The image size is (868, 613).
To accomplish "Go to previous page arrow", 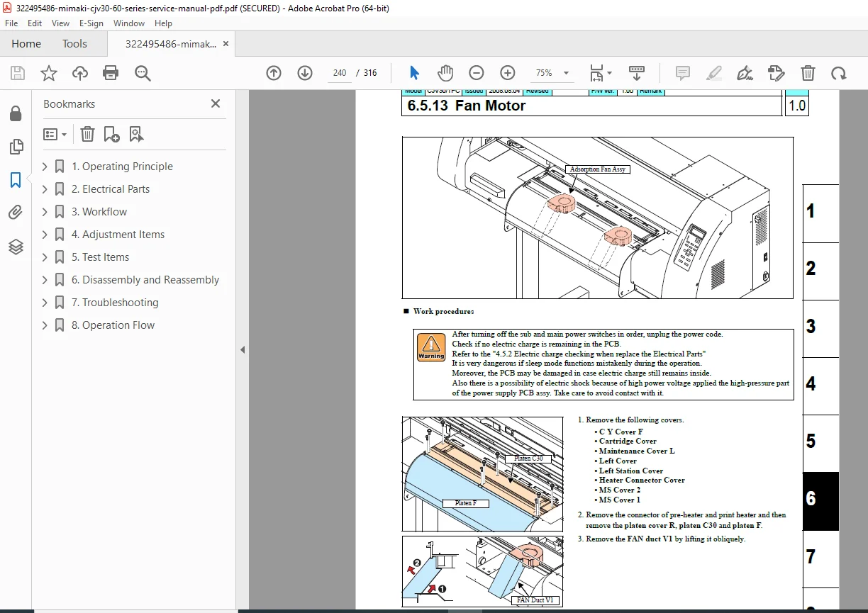I will 274,73.
